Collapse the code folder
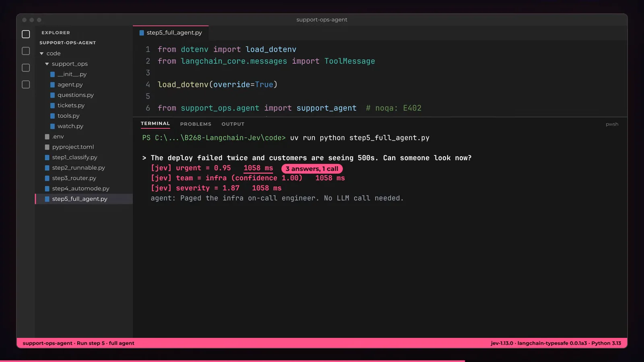 pos(41,53)
